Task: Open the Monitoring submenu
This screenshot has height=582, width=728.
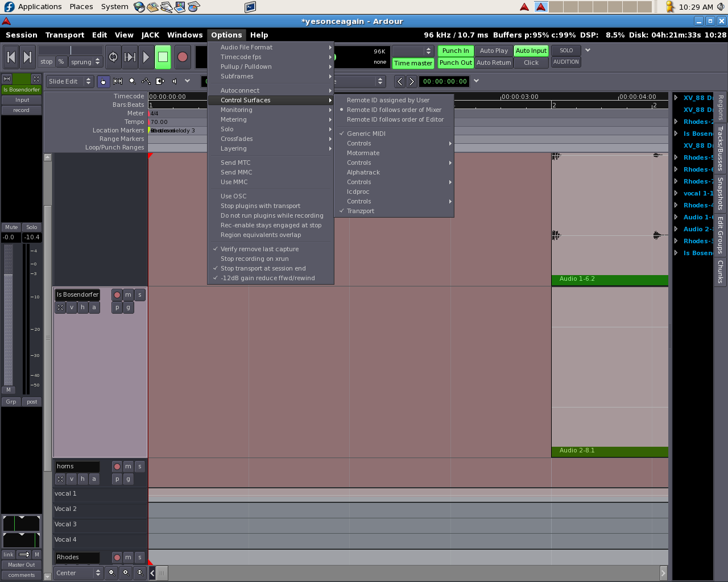Action: [x=237, y=110]
